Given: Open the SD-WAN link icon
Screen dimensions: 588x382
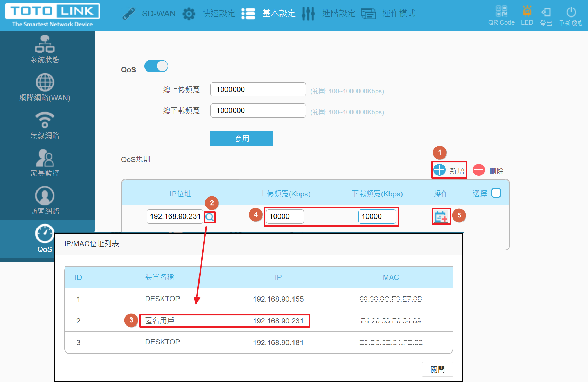Looking at the screenshot, I should [x=129, y=14].
